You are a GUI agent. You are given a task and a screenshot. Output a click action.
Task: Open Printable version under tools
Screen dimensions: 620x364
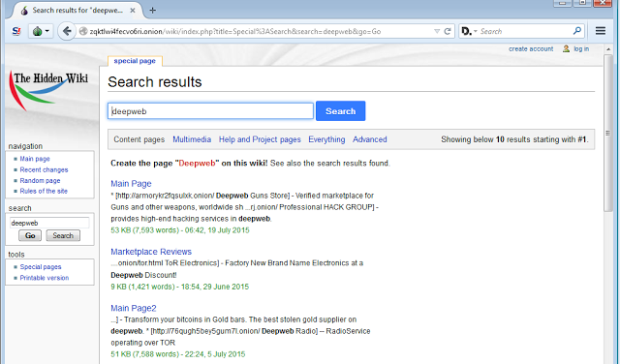tap(45, 278)
